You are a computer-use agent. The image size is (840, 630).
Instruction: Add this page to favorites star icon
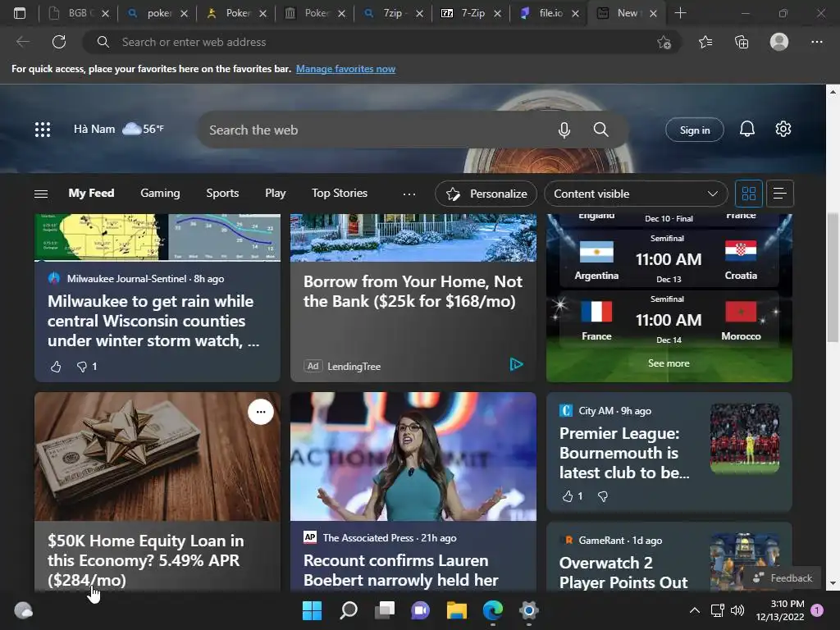664,42
